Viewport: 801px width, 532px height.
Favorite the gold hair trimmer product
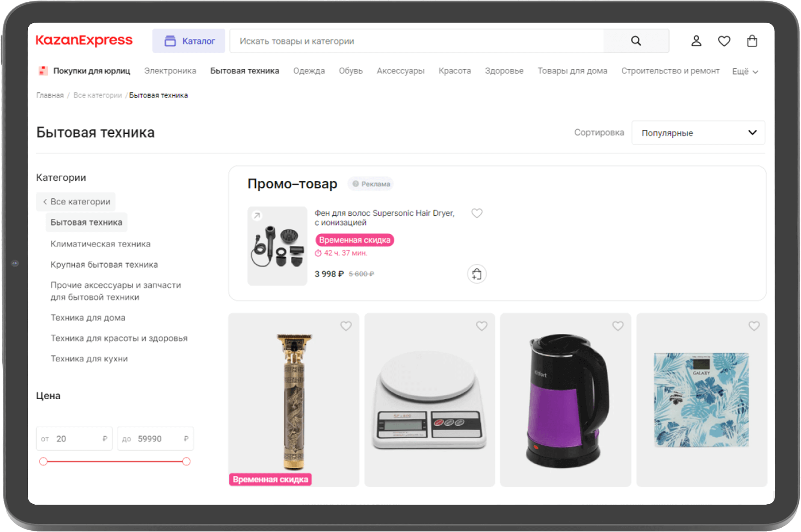click(x=346, y=326)
